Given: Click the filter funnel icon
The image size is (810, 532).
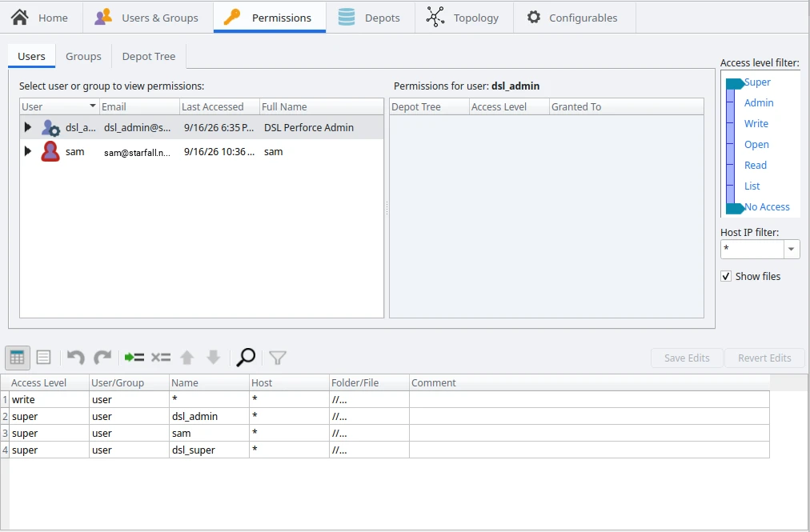Looking at the screenshot, I should pyautogui.click(x=278, y=358).
